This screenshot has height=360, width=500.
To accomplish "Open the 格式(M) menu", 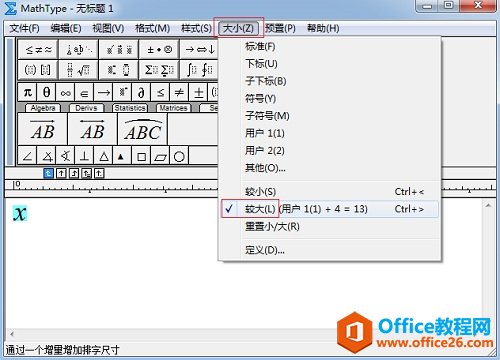I will tap(152, 28).
